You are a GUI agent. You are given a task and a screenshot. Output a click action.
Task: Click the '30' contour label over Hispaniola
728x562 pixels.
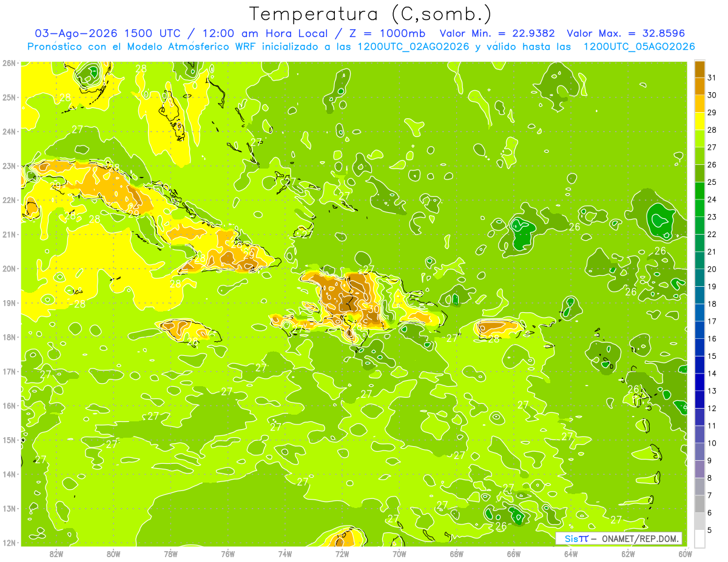pos(374,309)
